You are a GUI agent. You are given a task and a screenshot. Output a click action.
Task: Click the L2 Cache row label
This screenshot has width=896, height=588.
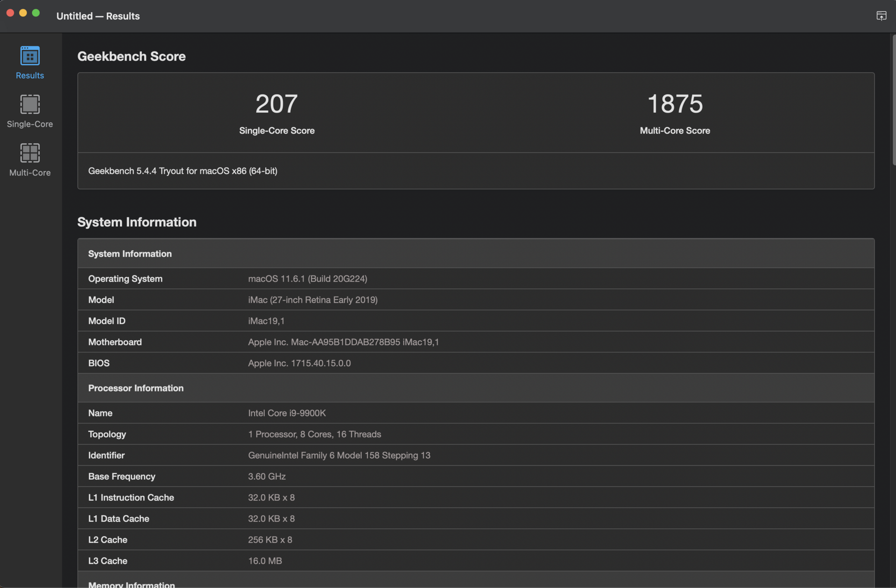click(x=107, y=539)
